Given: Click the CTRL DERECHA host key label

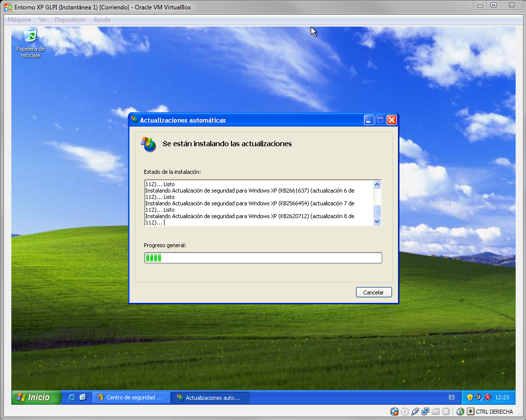Looking at the screenshot, I should tap(494, 412).
